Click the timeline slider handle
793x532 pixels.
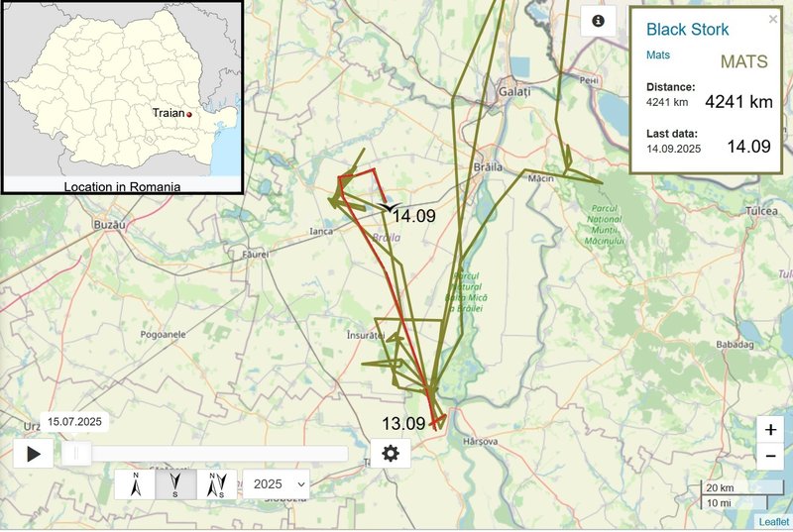[x=76, y=454]
